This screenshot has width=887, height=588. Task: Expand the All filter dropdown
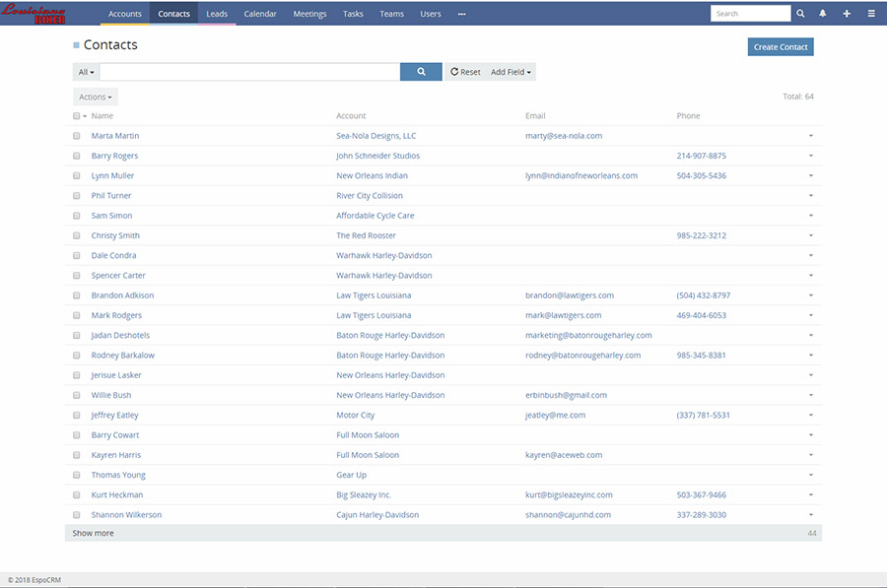86,72
